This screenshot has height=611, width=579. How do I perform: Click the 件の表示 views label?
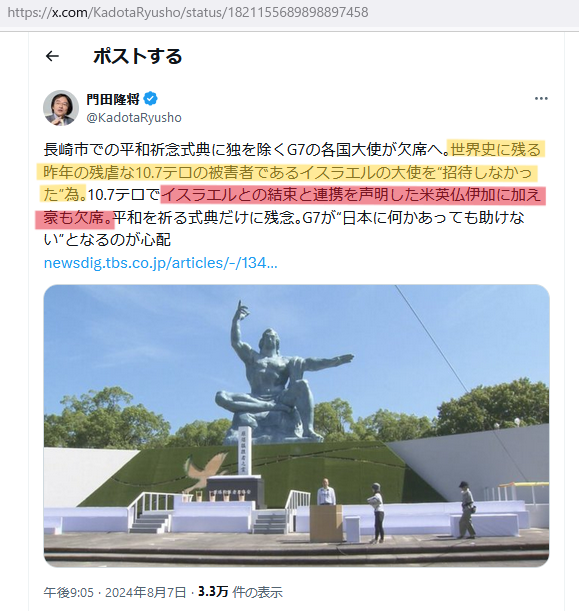[257, 592]
